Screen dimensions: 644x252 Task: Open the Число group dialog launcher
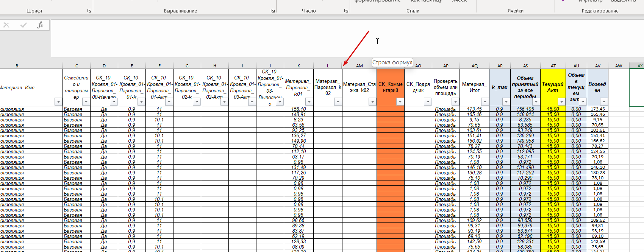pos(346,11)
